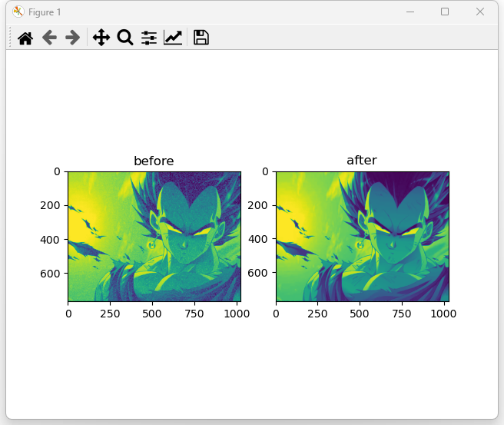Minimize the Figure 1 window
The image size is (504, 425).
point(410,12)
